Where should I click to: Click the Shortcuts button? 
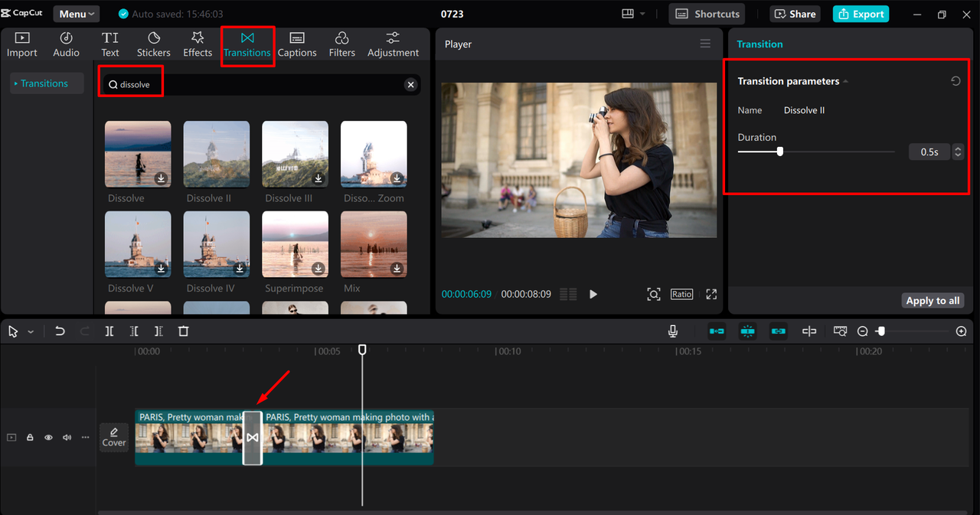point(708,14)
